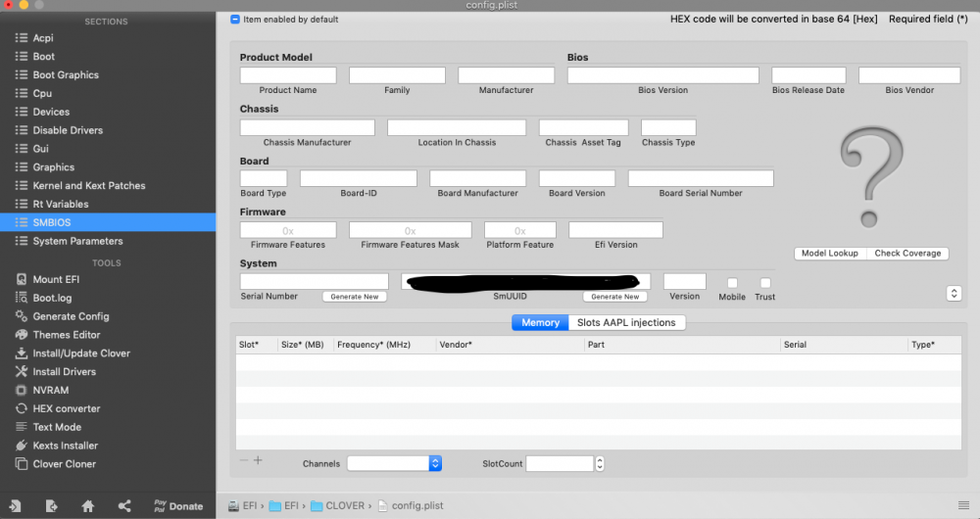The height and width of the screenshot is (519, 980).
Task: Click the PayPal Donate button
Action: (178, 506)
